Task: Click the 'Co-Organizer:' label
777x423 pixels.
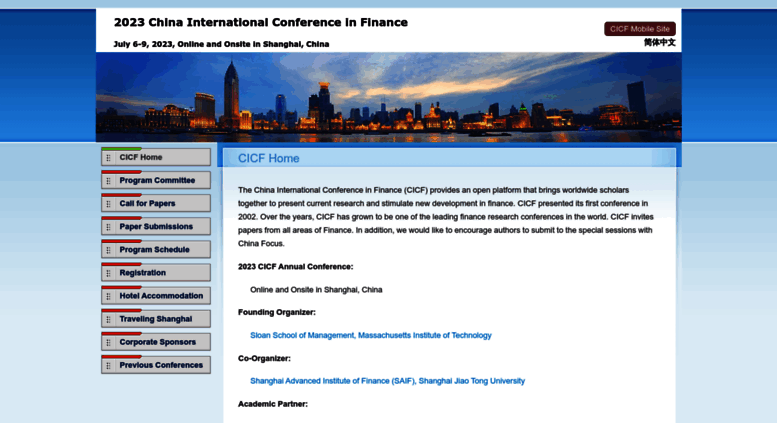Action: pyautogui.click(x=264, y=359)
